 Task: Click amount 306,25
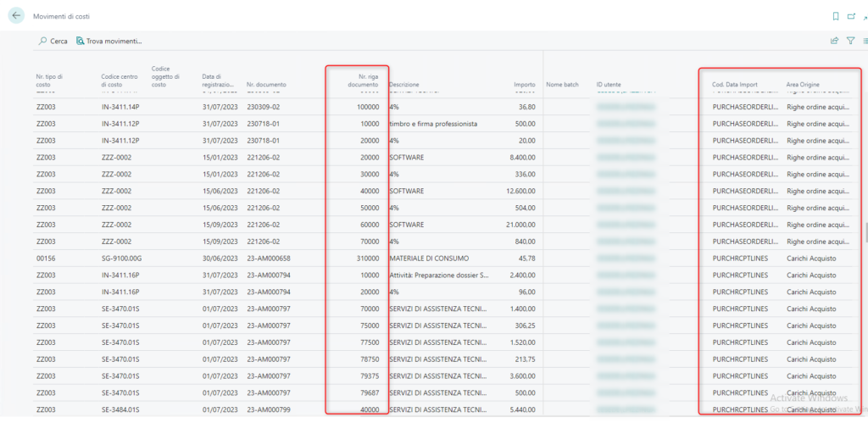pos(526,326)
